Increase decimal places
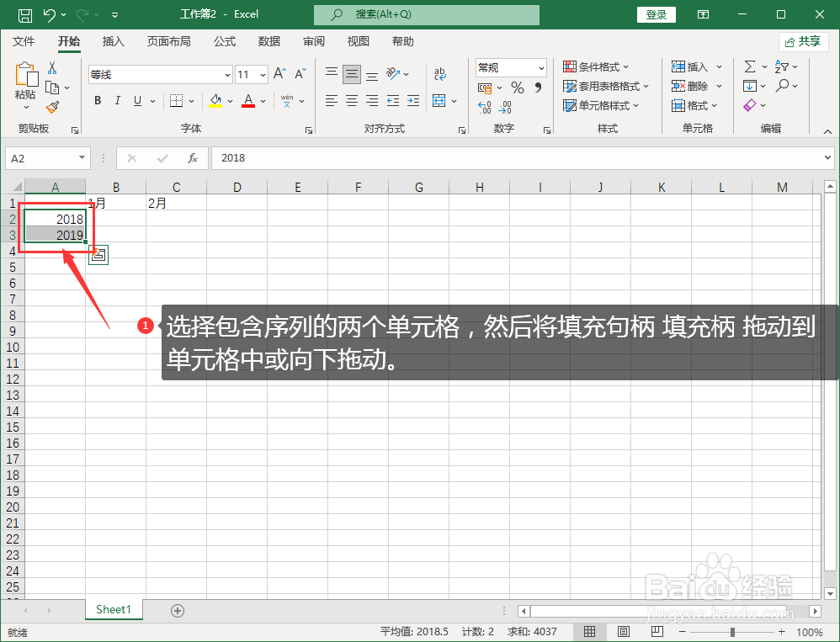Viewport: 840px width, 642px height. (484, 108)
